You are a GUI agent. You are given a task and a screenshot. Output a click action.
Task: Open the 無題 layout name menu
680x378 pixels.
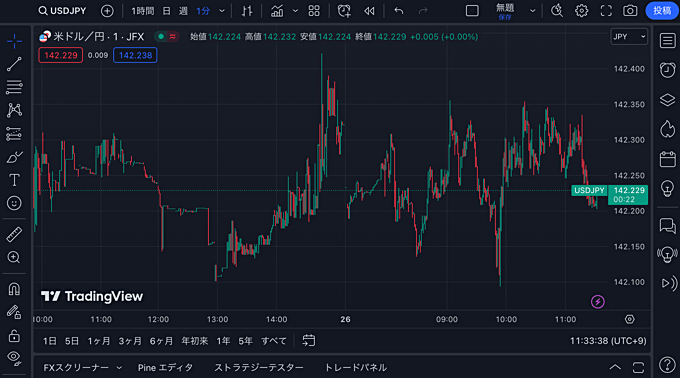click(x=505, y=11)
